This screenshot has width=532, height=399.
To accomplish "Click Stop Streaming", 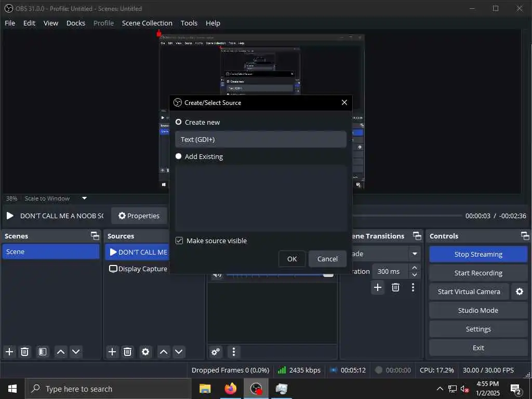I will pos(478,254).
